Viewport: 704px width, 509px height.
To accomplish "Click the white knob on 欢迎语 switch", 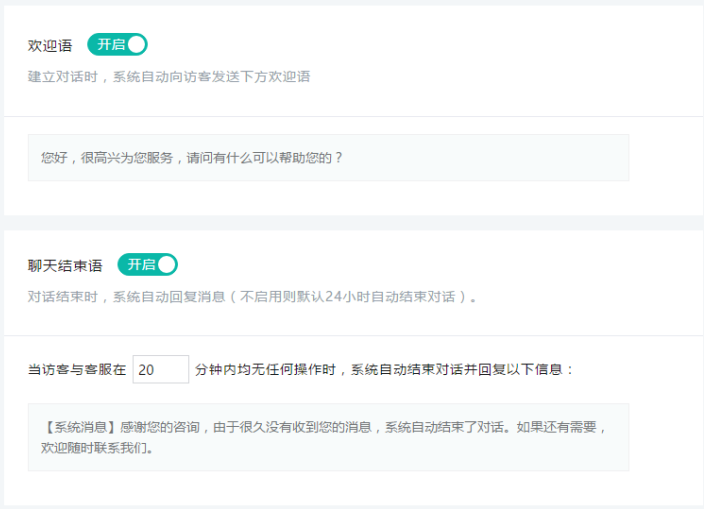I will [136, 44].
